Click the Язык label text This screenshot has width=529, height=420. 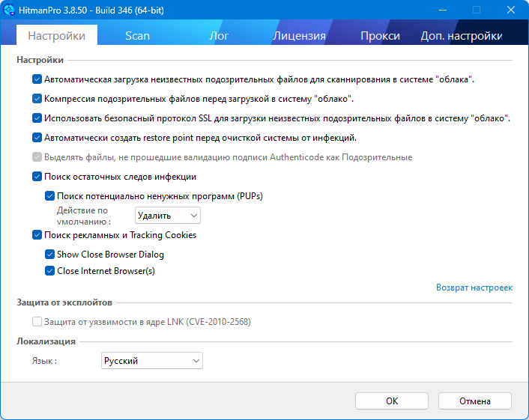tap(44, 361)
